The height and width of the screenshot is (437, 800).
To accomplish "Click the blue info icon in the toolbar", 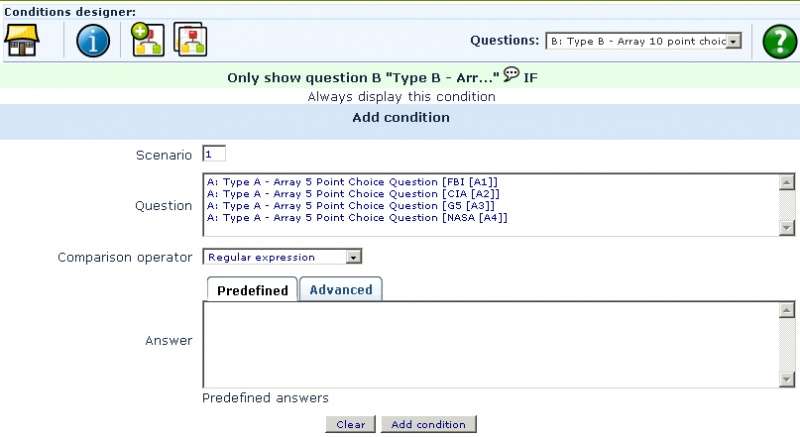I will click(93, 41).
